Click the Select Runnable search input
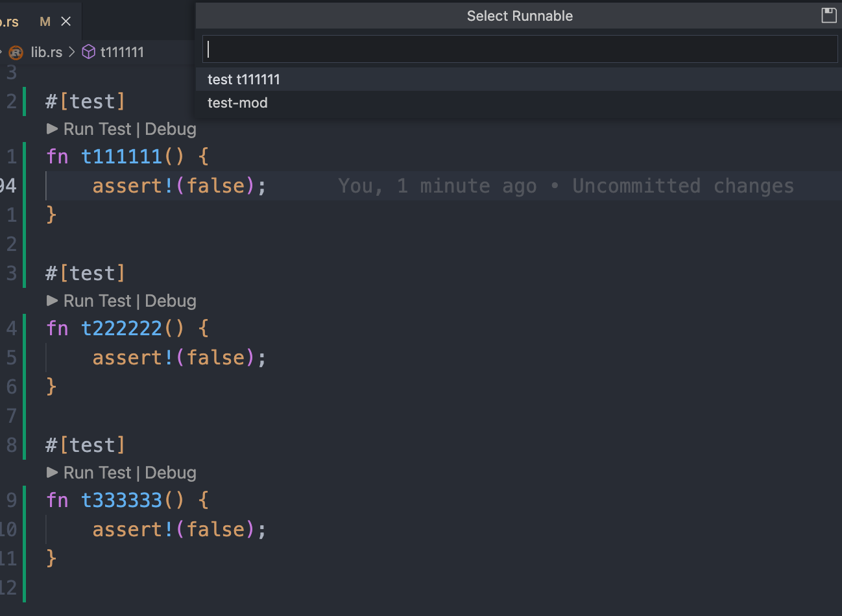 click(519, 49)
